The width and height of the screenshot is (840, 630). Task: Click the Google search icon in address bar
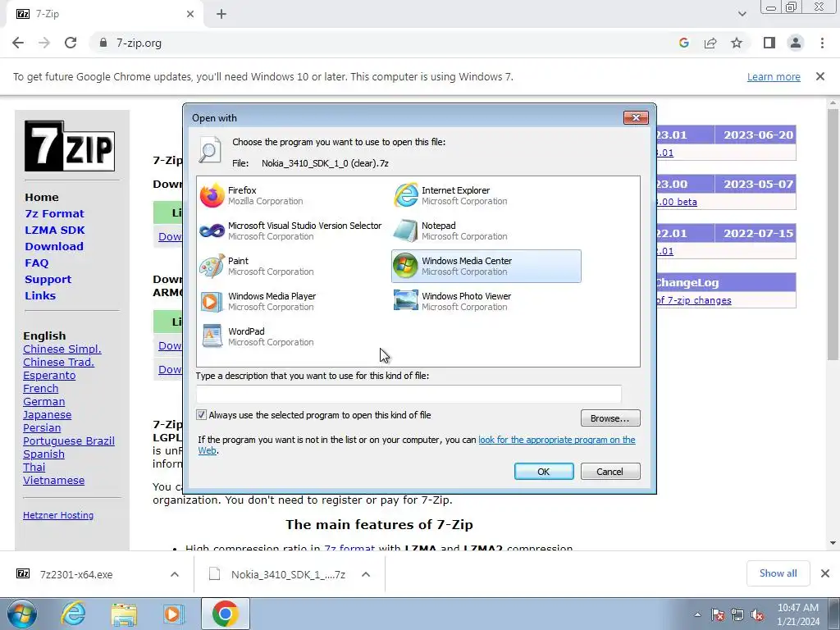[x=683, y=43]
